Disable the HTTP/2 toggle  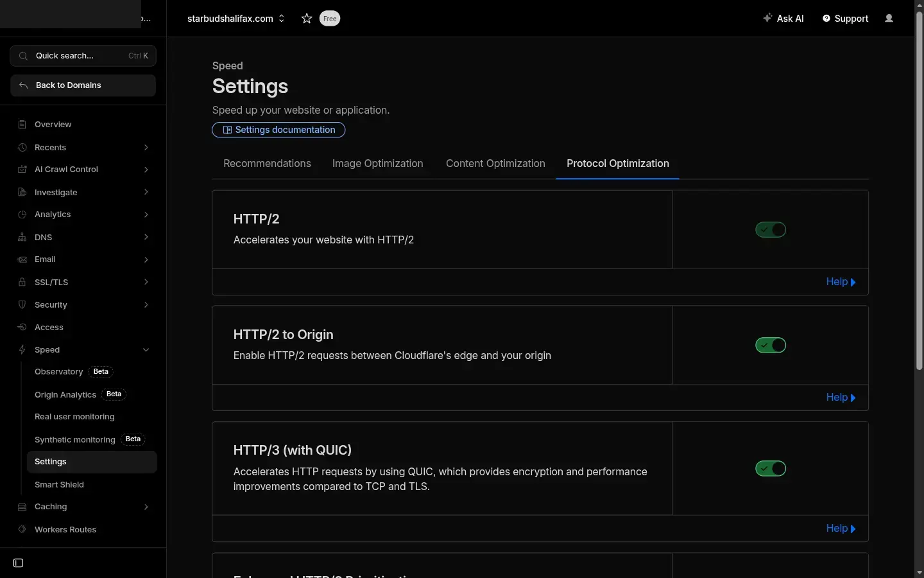[x=770, y=229]
